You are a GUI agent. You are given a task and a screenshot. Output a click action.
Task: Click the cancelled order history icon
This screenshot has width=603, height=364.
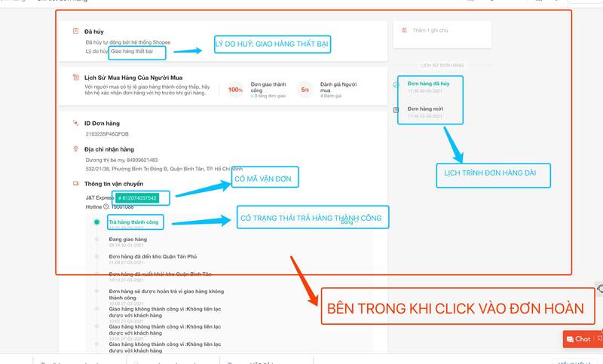tap(396, 84)
